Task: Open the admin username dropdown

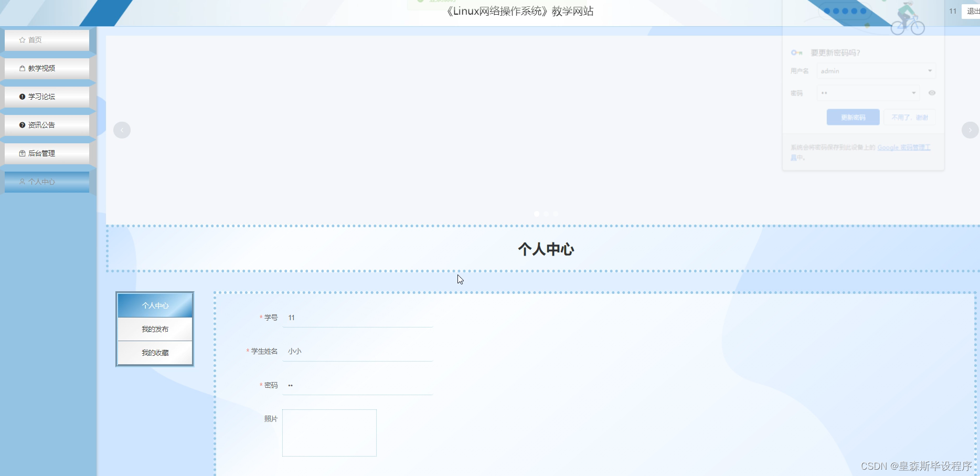Action: click(929, 71)
